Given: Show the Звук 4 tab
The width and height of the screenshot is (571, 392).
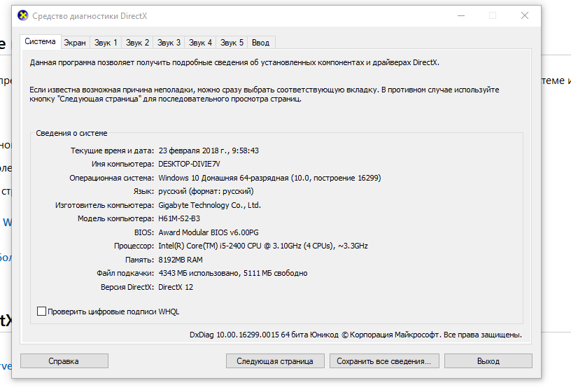Looking at the screenshot, I should click(200, 43).
